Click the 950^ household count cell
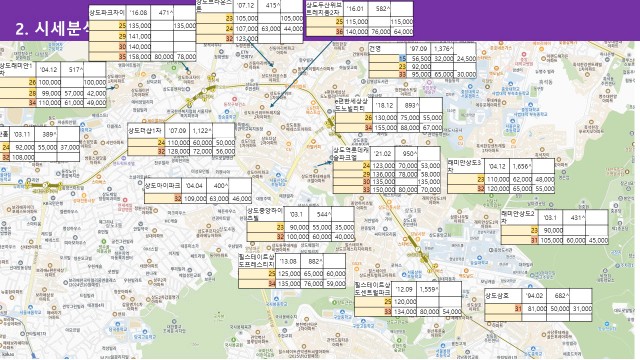 (407, 154)
